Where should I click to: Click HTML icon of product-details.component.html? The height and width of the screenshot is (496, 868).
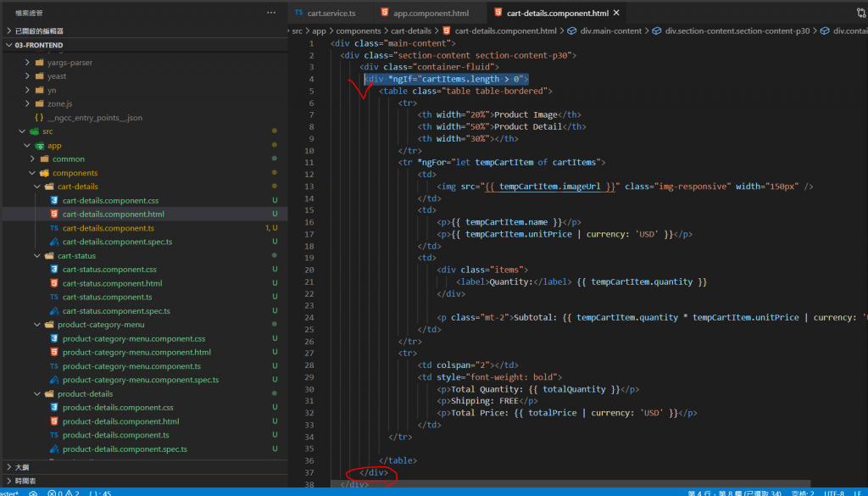tap(53, 421)
